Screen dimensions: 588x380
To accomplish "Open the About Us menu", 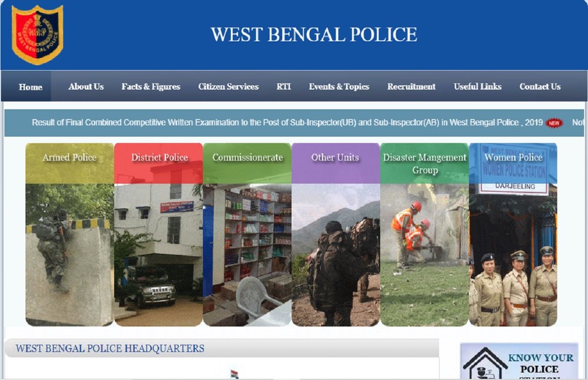I will click(86, 86).
